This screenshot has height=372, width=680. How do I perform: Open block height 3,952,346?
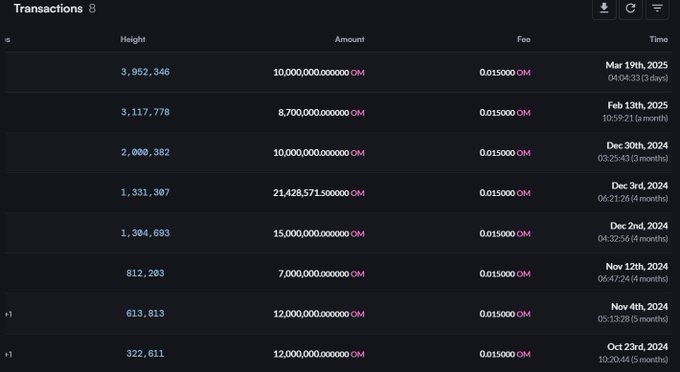(x=145, y=72)
